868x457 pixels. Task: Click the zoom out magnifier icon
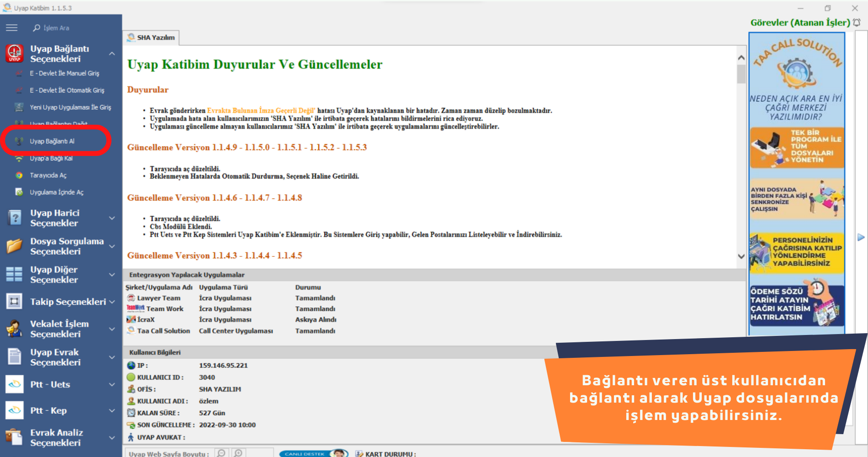click(222, 453)
